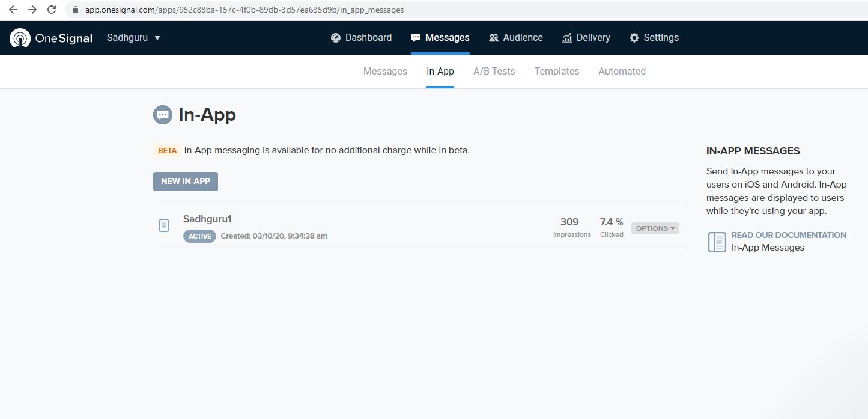The width and height of the screenshot is (868, 419).
Task: Click the OneSignal logo icon
Action: click(x=20, y=38)
